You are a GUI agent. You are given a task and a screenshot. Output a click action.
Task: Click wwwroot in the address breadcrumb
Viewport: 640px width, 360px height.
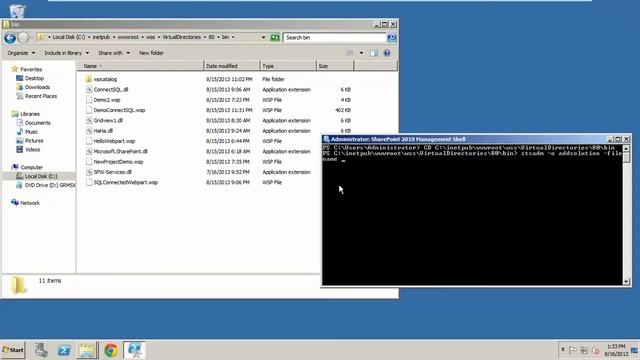(x=128, y=37)
